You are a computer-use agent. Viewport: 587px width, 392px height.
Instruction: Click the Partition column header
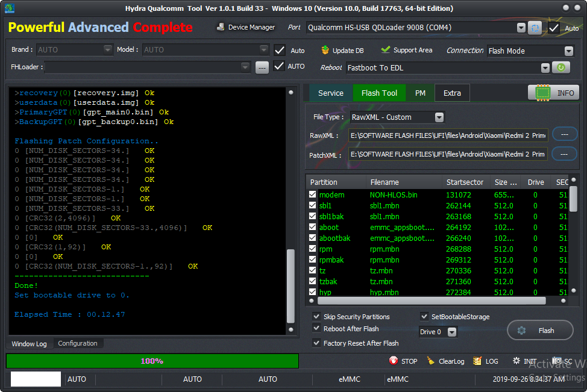324,182
